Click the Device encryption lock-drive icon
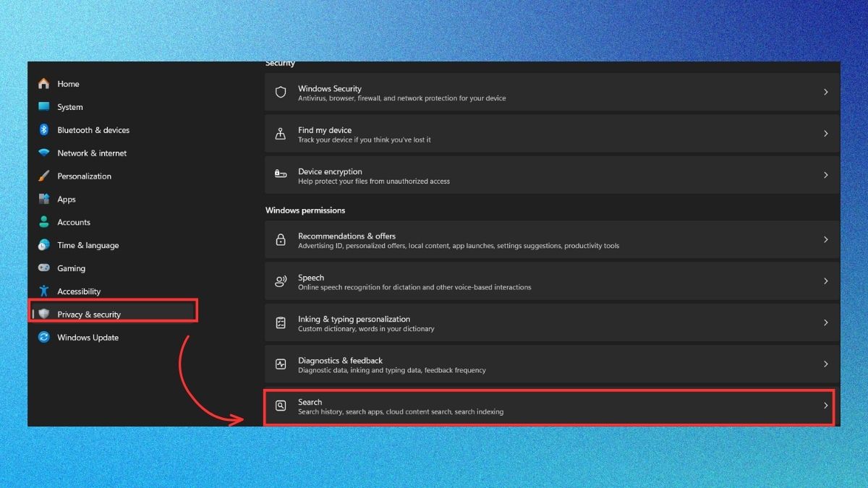Screen dimensions: 868x488 tap(281, 176)
